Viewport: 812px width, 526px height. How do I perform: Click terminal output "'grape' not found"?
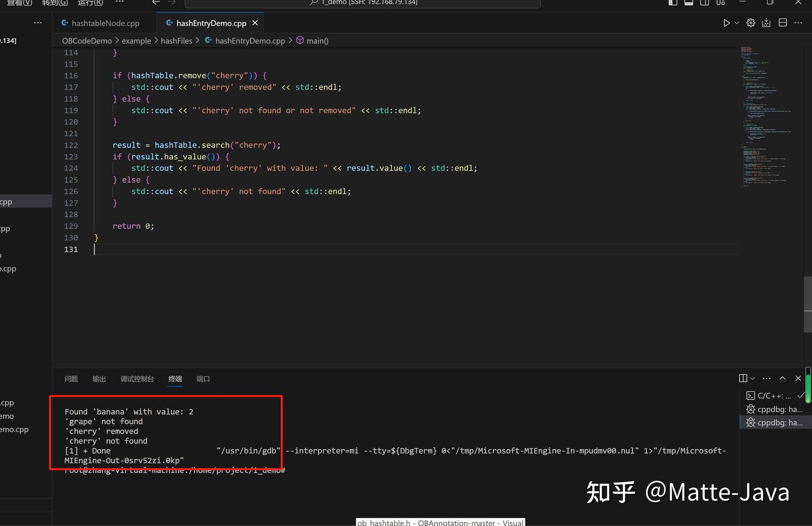tap(104, 422)
